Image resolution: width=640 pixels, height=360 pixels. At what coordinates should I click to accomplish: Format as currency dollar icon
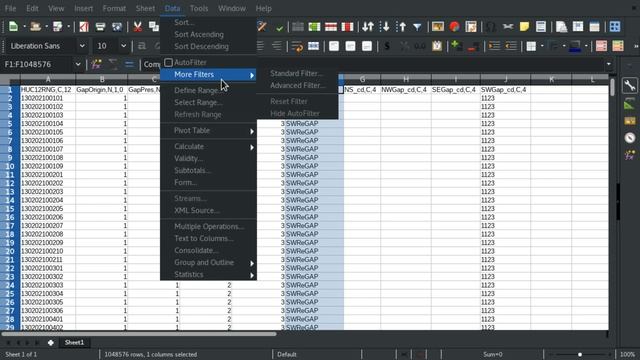[x=387, y=46]
